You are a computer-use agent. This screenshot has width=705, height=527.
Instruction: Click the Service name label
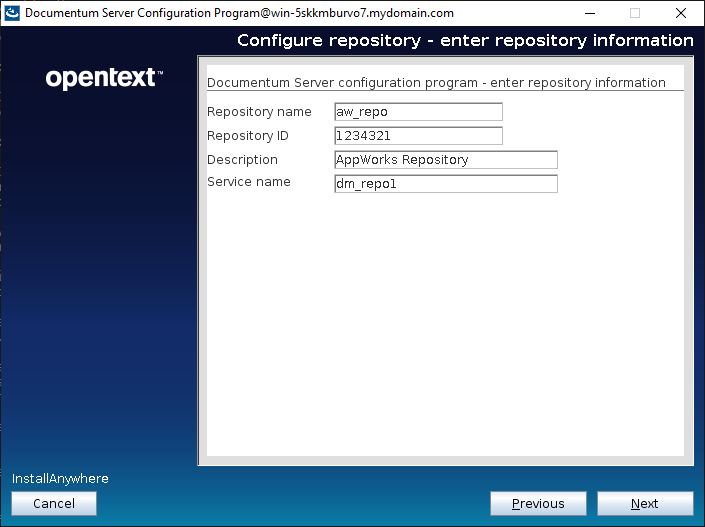[248, 182]
